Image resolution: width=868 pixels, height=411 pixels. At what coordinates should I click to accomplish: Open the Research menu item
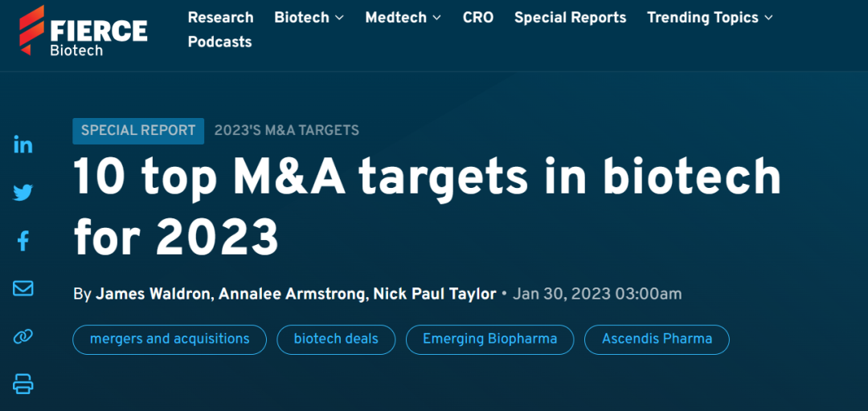220,18
